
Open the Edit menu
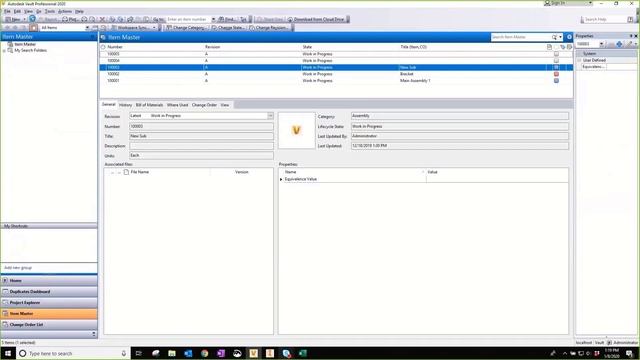tap(17, 11)
